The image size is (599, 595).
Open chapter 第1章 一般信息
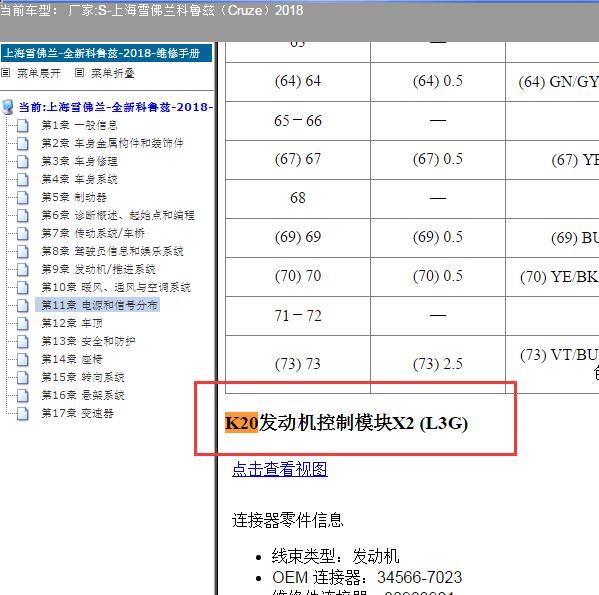79,125
